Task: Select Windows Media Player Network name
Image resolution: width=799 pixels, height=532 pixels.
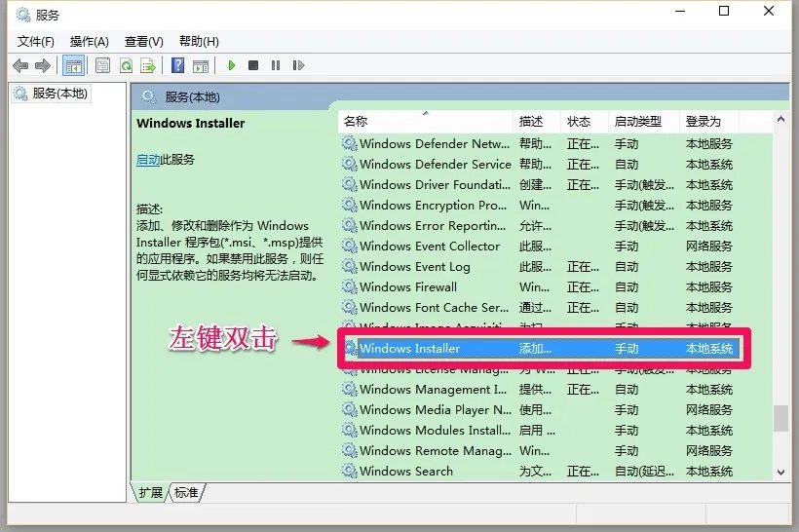Action: coord(436,409)
